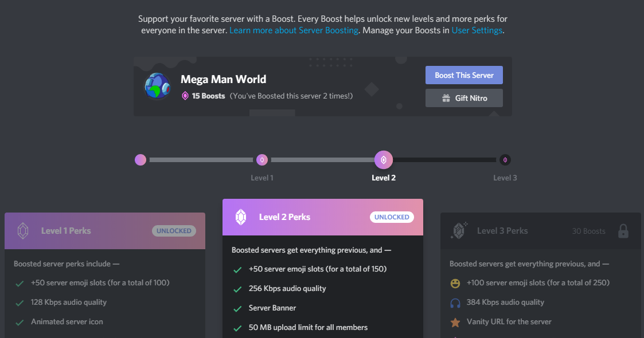
Task: Click the Level 2 Perks card title
Action: pyautogui.click(x=284, y=217)
